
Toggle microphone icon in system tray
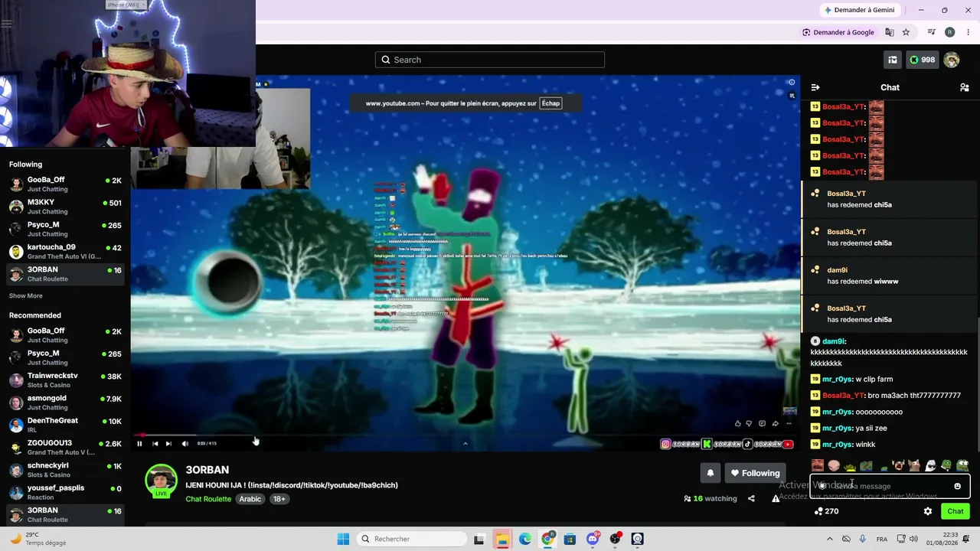(863, 539)
